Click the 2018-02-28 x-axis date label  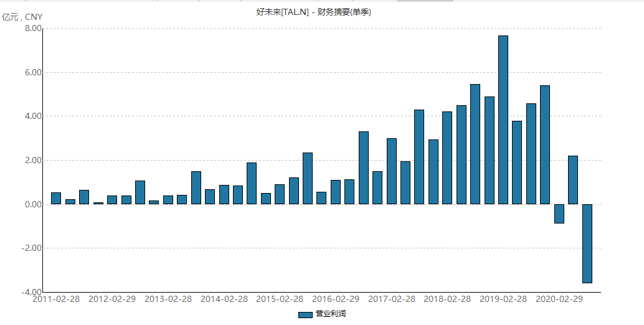tap(447, 299)
